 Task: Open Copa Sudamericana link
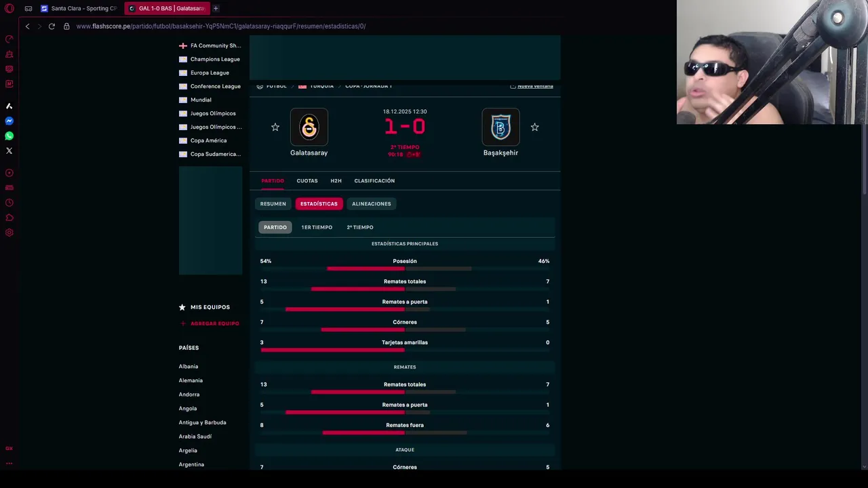pos(216,154)
